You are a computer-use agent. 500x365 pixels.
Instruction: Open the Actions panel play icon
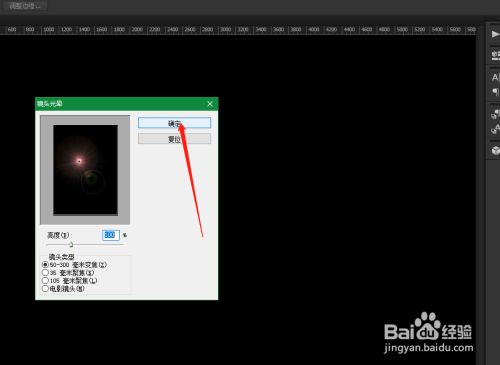tap(495, 34)
